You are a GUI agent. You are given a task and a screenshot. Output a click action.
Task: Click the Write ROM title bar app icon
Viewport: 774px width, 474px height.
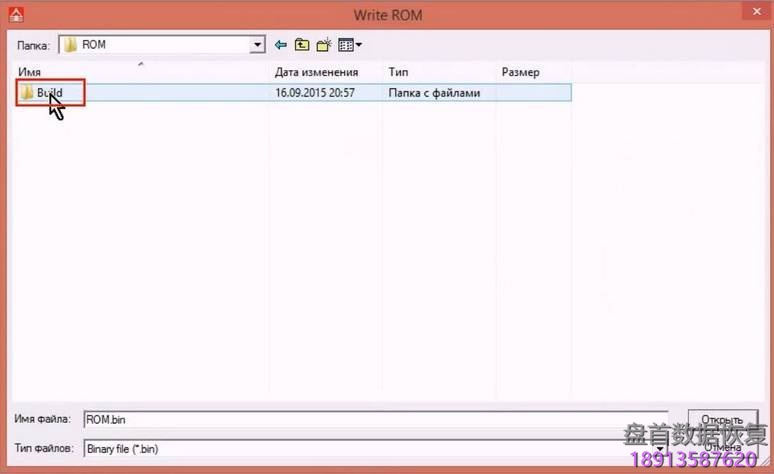(16, 15)
